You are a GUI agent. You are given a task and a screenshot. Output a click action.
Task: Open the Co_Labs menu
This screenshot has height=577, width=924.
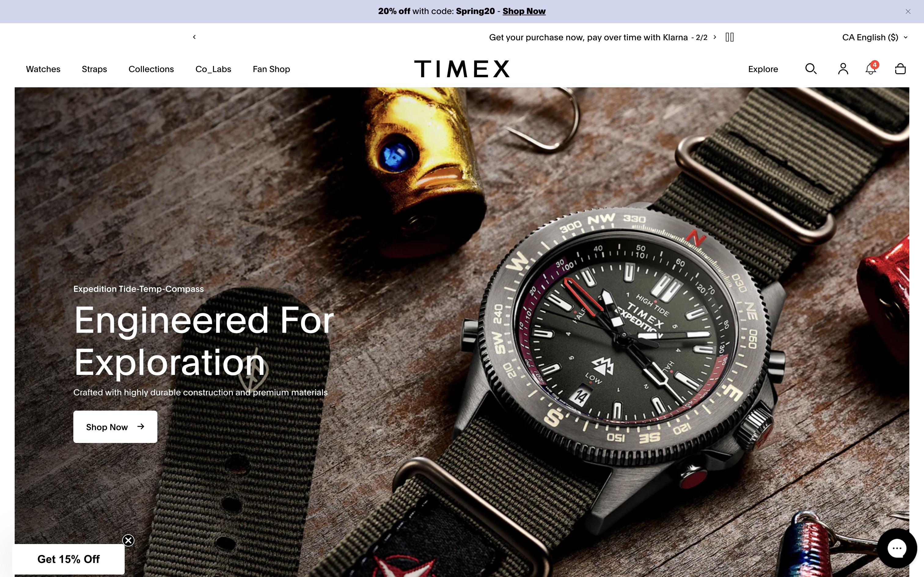pos(214,69)
